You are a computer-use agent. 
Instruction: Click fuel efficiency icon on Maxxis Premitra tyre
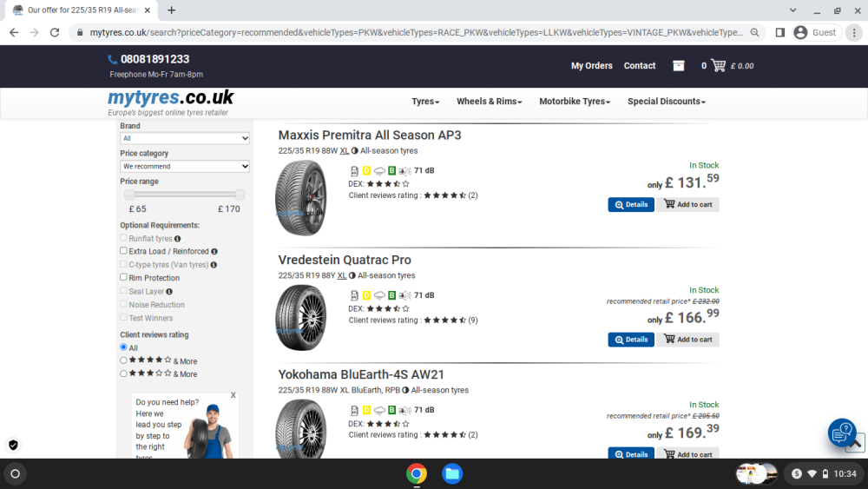354,170
